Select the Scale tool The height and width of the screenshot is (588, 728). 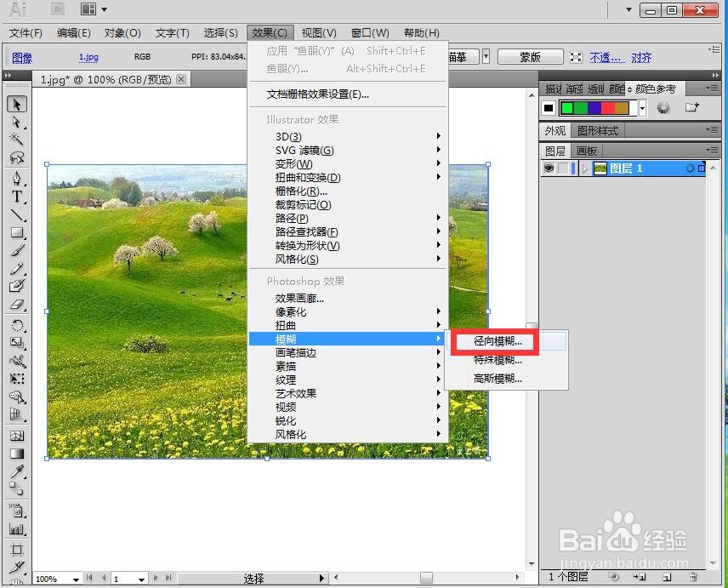click(17, 343)
